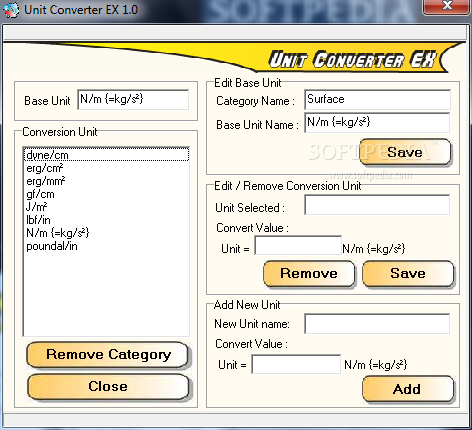Select J/m² in the Conversion Unit list

click(106, 207)
